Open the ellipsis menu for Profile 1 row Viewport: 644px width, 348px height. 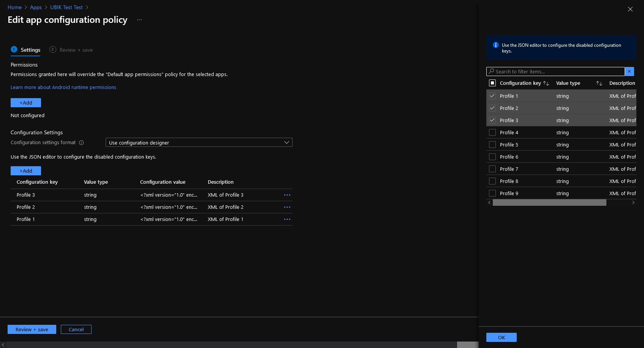(x=287, y=219)
